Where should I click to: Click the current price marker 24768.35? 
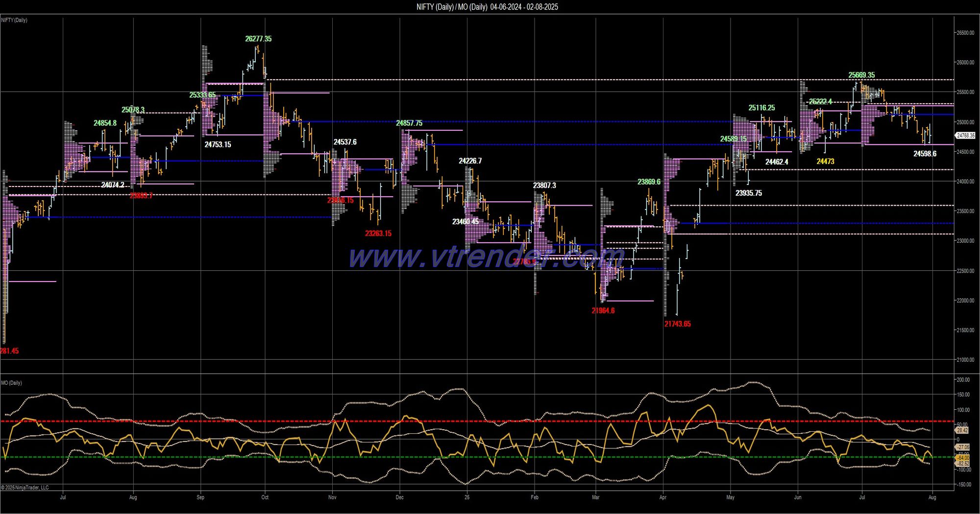965,136
